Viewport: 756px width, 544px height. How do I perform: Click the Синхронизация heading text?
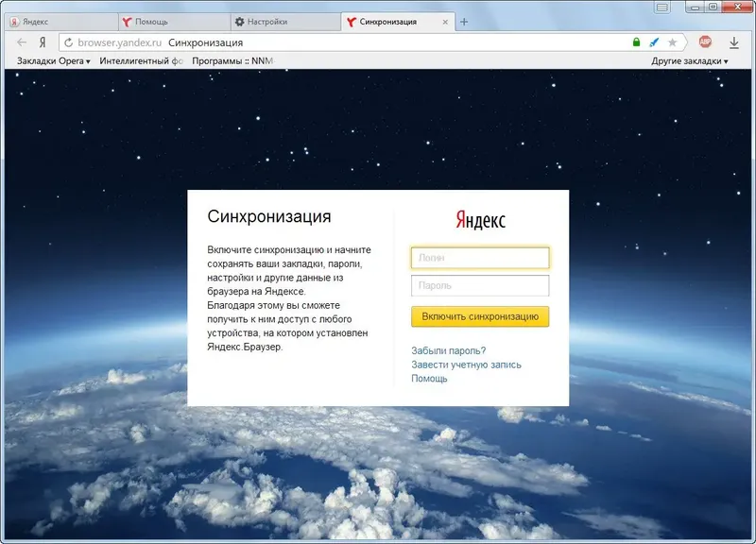pyautogui.click(x=269, y=217)
